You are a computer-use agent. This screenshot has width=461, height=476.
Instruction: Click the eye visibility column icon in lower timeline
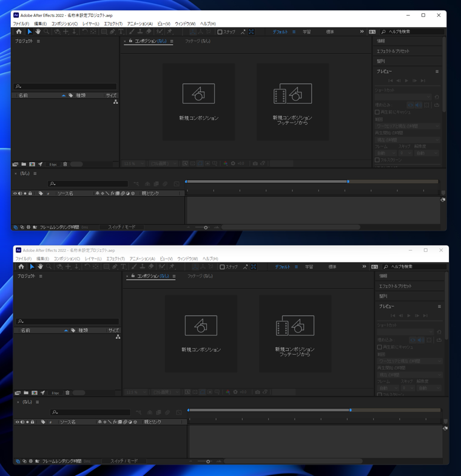pos(17,422)
